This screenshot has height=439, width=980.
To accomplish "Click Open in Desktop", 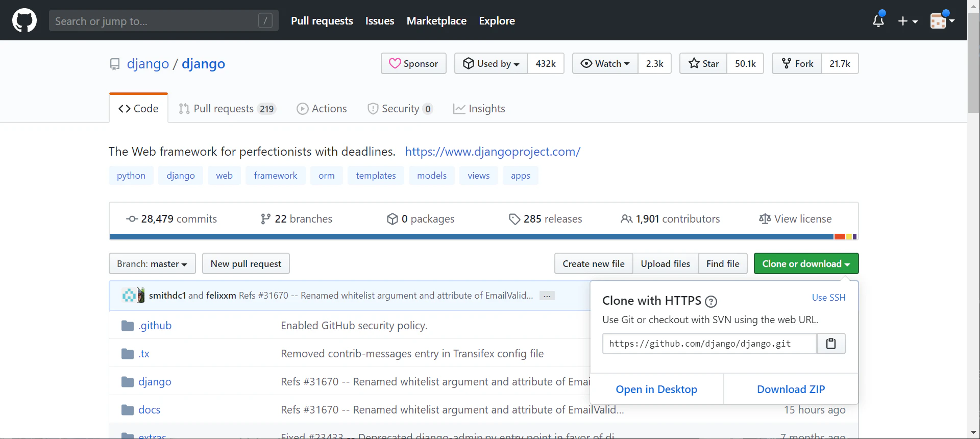I will (x=656, y=389).
